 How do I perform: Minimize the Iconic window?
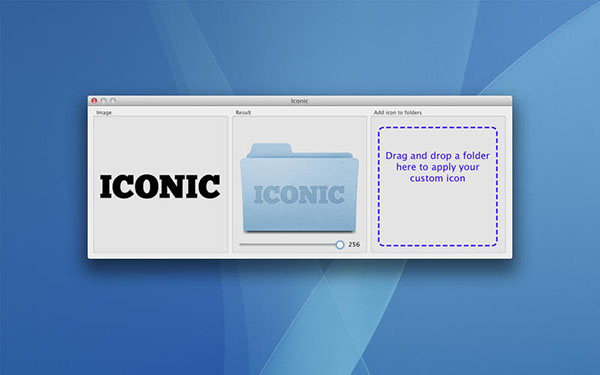pos(103,101)
